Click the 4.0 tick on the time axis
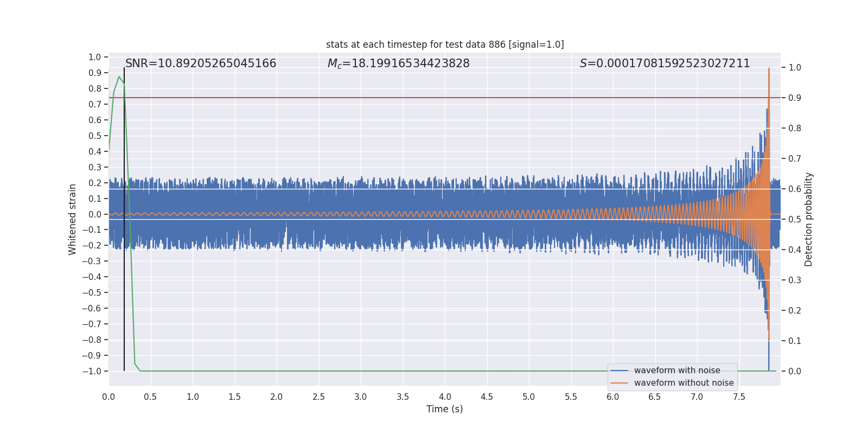868x434 pixels. [x=445, y=397]
